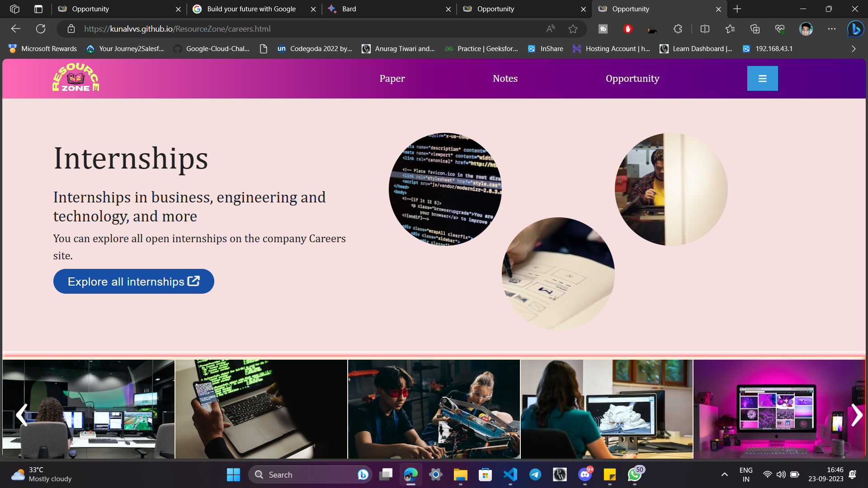The height and width of the screenshot is (488, 868).
Task: Open Your Journey2Salesforce bookmark
Action: tap(125, 49)
